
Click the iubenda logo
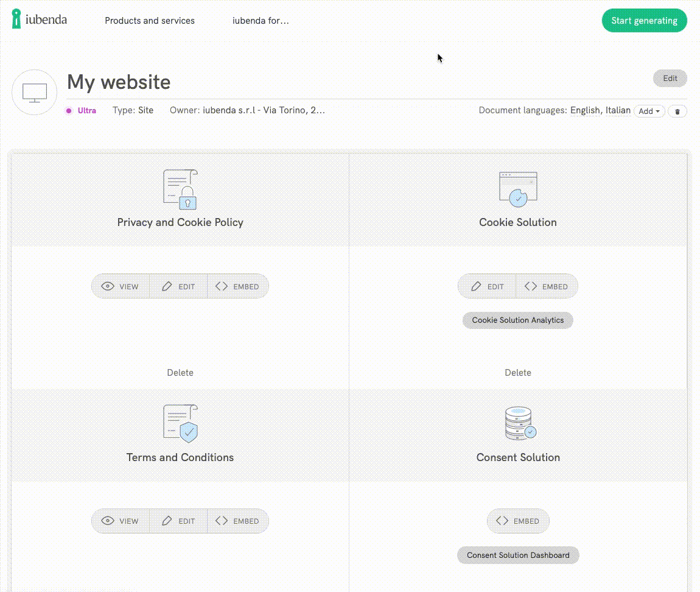pos(39,20)
